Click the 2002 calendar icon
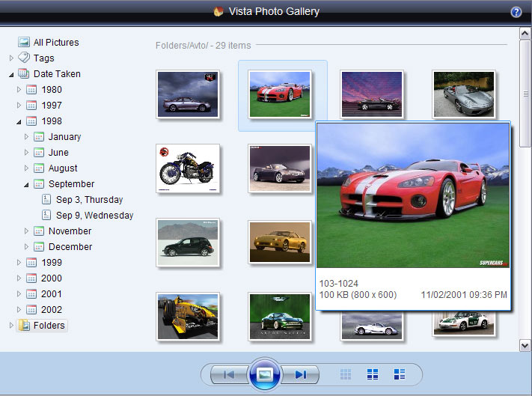This screenshot has width=532, height=396. point(31,310)
